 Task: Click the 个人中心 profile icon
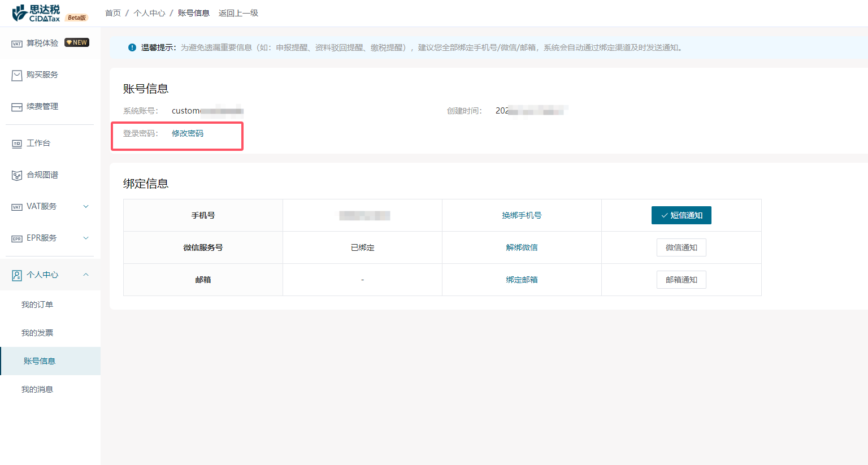click(x=17, y=275)
